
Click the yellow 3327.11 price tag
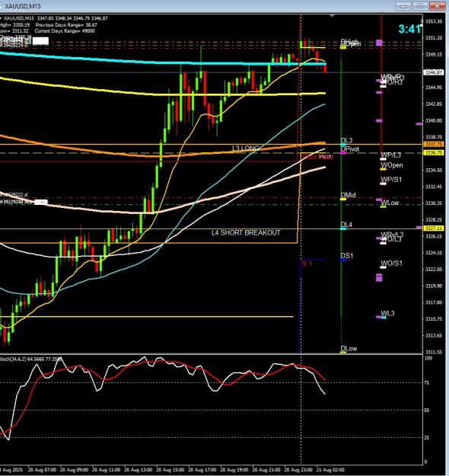(x=434, y=228)
